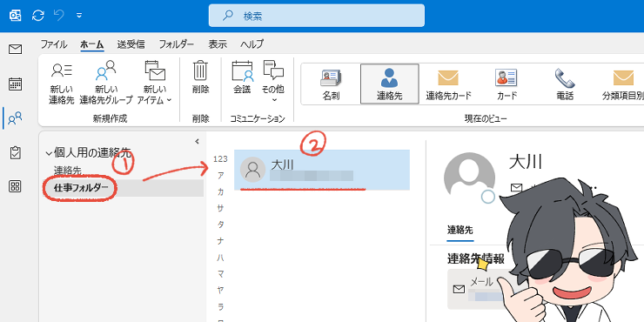Select the 仕事フォルダー folder
The height and width of the screenshot is (322, 644).
point(124,188)
